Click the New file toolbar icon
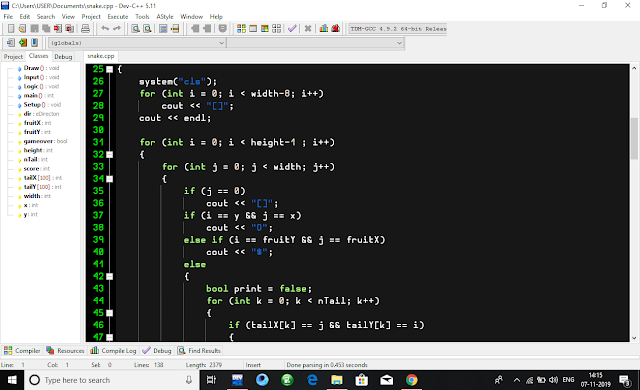640x390 pixels. [x=11, y=29]
